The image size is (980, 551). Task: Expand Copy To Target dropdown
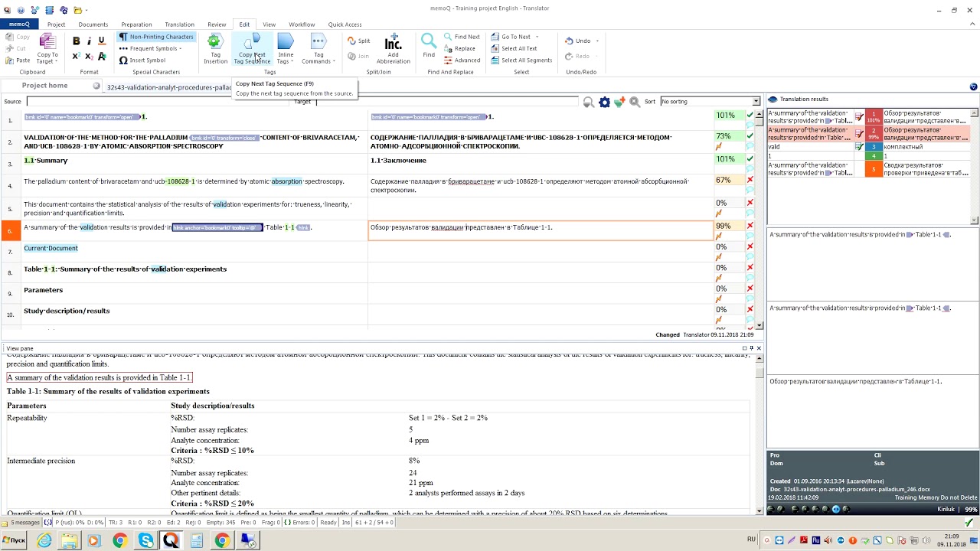coord(54,61)
